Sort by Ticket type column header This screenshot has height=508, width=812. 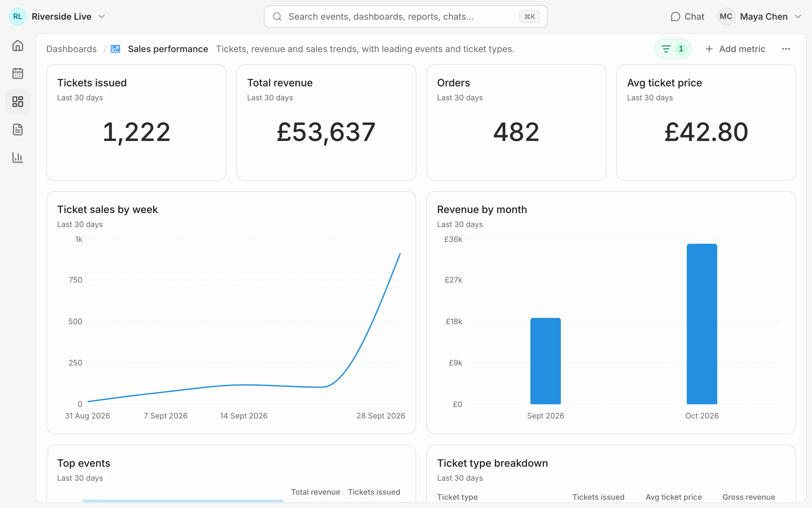pos(457,497)
